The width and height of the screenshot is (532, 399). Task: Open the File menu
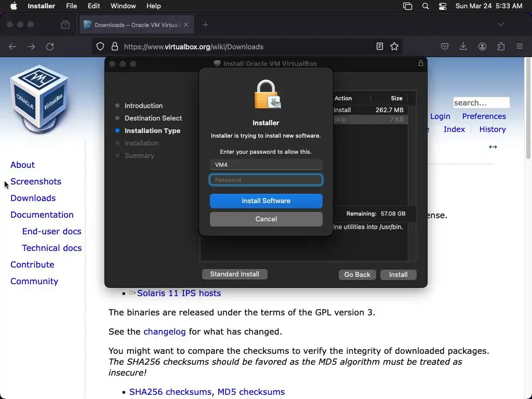pyautogui.click(x=72, y=6)
